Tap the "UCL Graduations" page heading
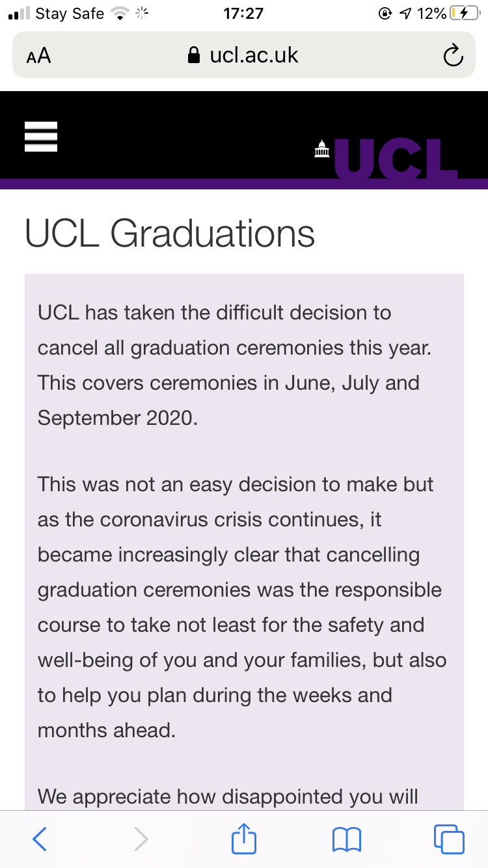The width and height of the screenshot is (488, 868). tap(170, 233)
